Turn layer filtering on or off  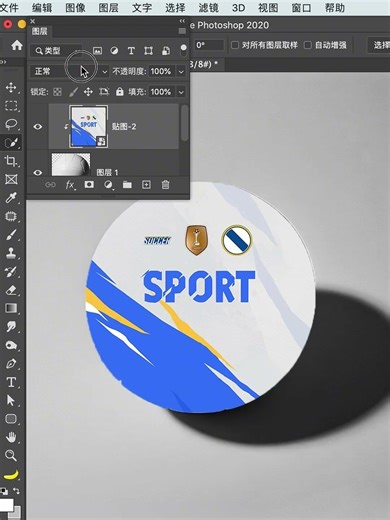183,50
